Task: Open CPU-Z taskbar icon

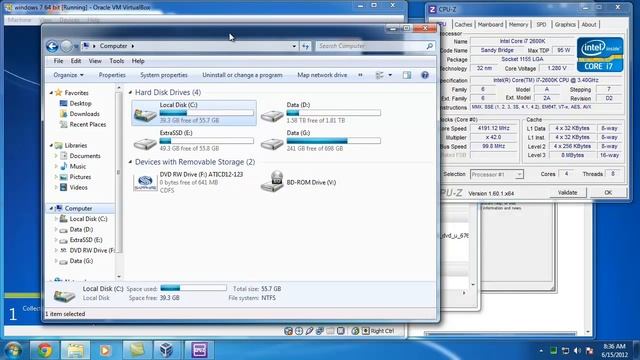Action: click(x=199, y=350)
